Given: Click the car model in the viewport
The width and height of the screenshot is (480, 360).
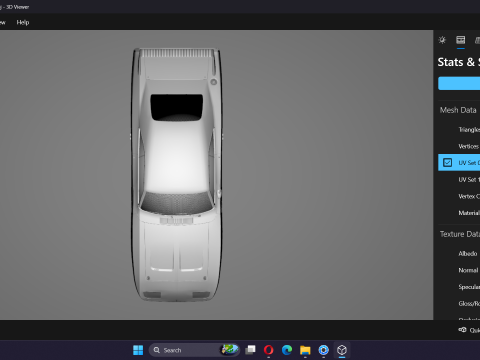Looking at the screenshot, I should click(177, 174).
